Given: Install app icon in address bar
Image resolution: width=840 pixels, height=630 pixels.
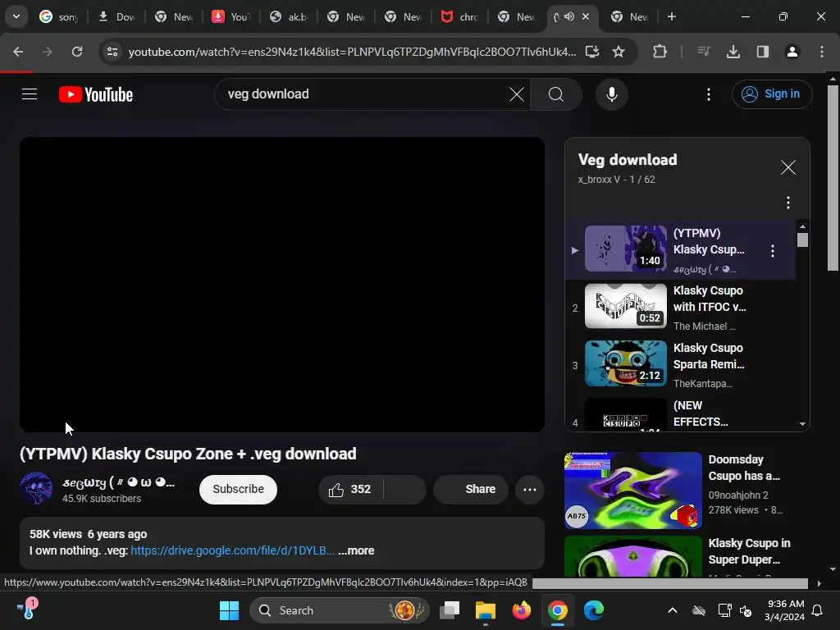Looking at the screenshot, I should [592, 52].
